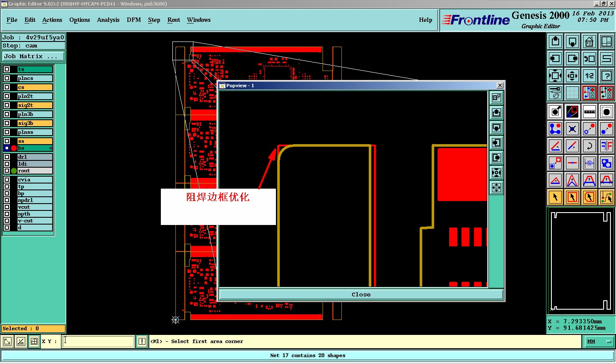Click the Home view house icon
This screenshot has width=616, height=364.
pos(589,41)
